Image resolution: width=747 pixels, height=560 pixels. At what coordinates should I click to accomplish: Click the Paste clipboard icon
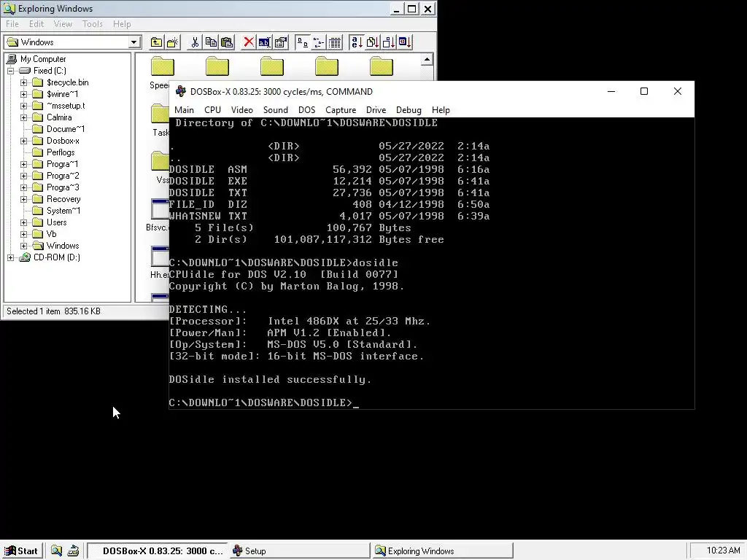tap(228, 42)
